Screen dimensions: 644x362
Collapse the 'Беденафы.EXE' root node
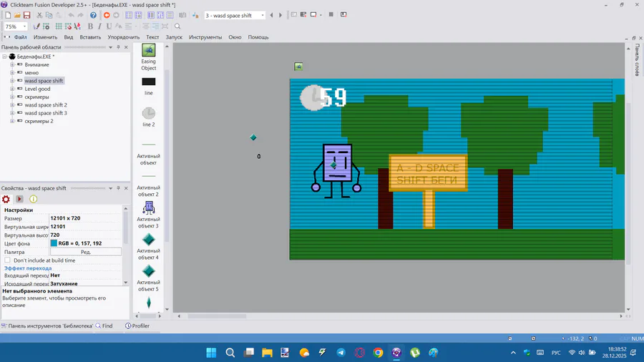[4, 57]
